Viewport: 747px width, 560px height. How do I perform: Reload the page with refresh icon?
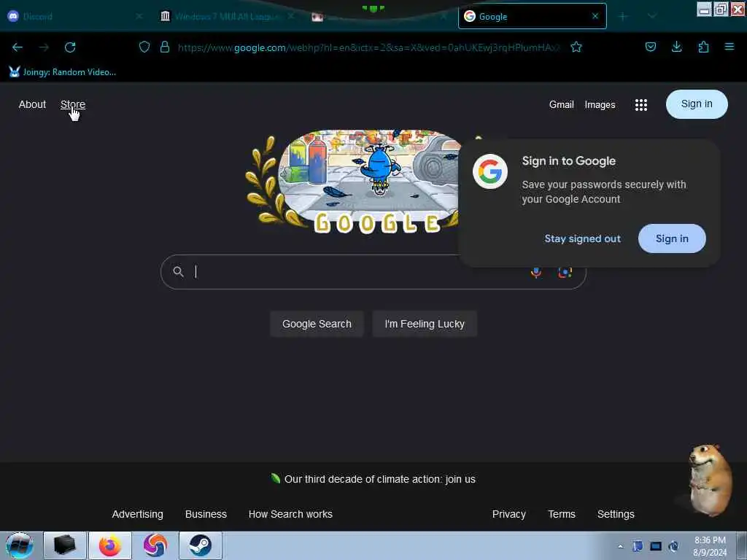[70, 47]
